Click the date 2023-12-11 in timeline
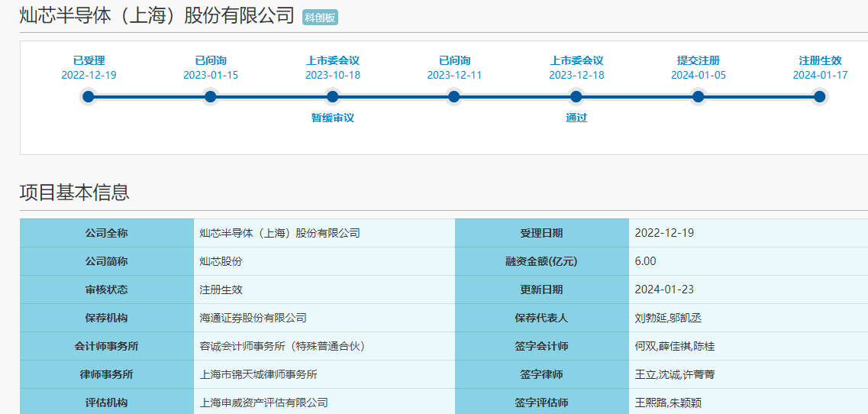 click(x=454, y=76)
